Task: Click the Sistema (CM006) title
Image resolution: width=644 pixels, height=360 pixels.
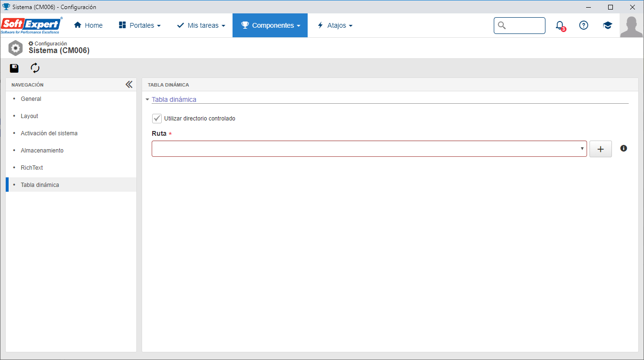Action: click(59, 51)
